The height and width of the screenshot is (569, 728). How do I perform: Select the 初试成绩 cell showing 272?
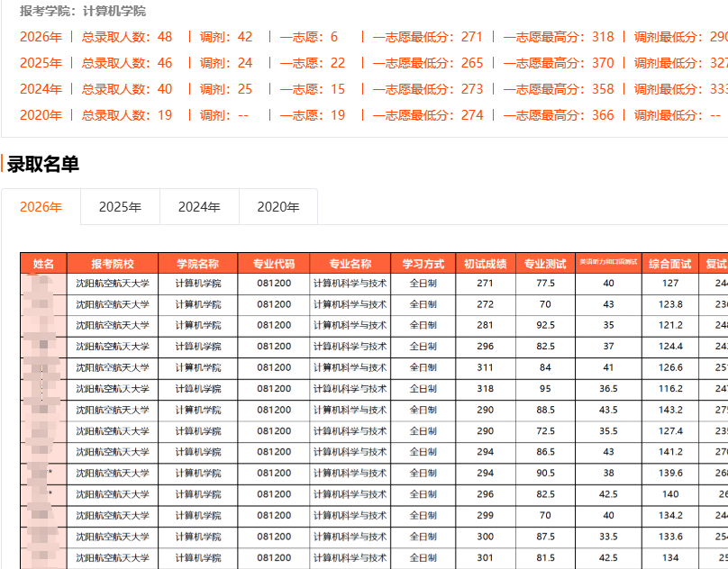pyautogui.click(x=485, y=304)
